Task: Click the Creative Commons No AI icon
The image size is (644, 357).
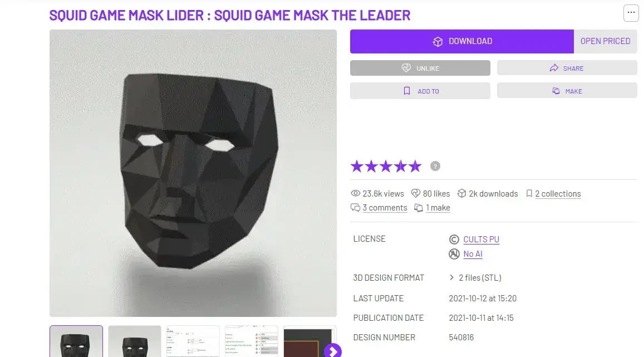Action: pyautogui.click(x=454, y=254)
